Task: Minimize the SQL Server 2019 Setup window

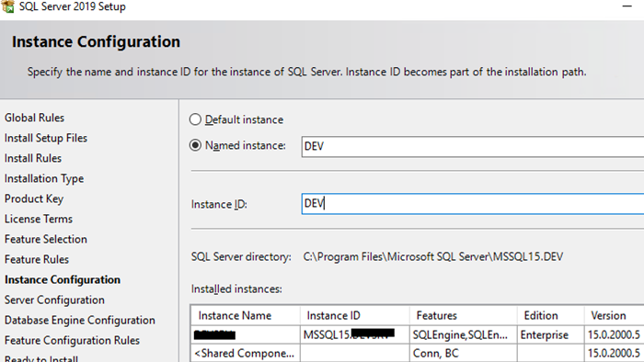Action: point(627,6)
